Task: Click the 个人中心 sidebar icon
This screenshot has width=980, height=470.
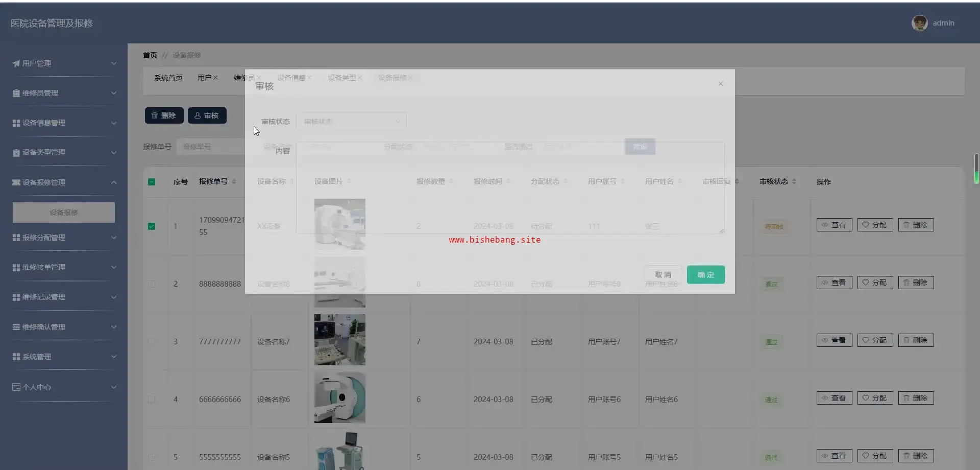Action: pyautogui.click(x=16, y=387)
